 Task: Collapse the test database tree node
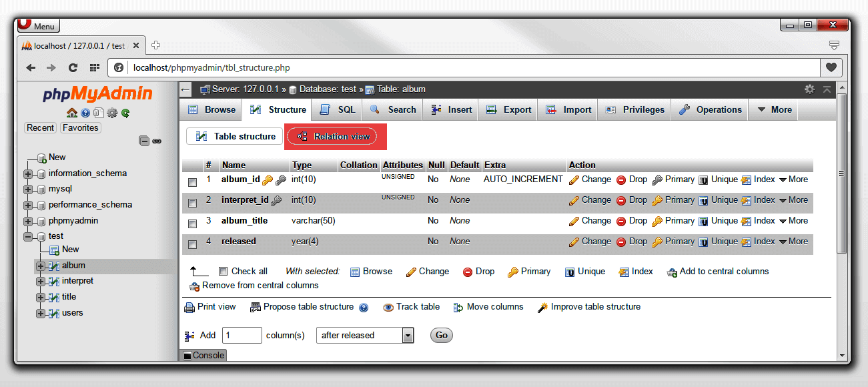(27, 236)
